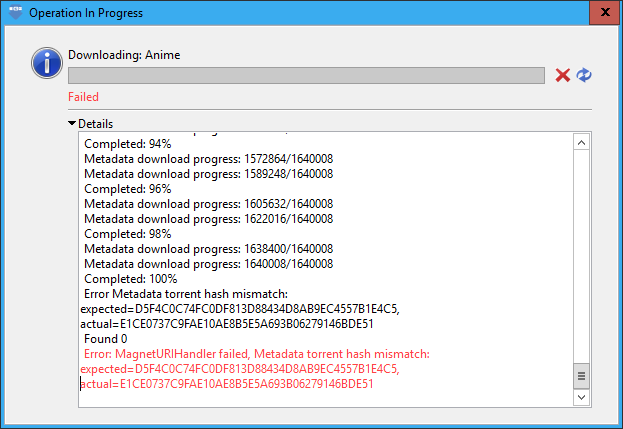Click the progress line 1572864/1640008
623x429 pixels.
click(209, 159)
